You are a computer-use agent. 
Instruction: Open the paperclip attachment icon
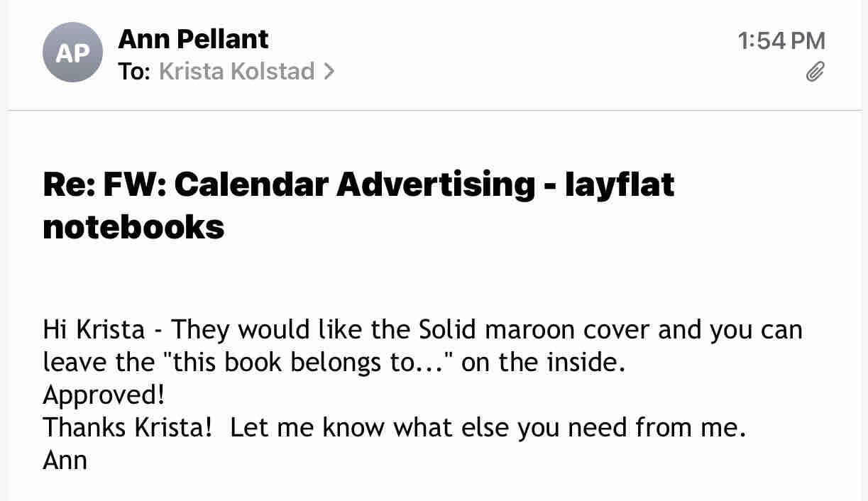815,72
